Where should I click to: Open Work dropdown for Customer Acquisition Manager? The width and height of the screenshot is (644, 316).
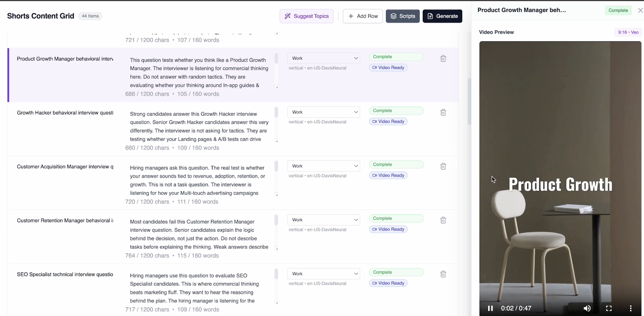point(324,166)
